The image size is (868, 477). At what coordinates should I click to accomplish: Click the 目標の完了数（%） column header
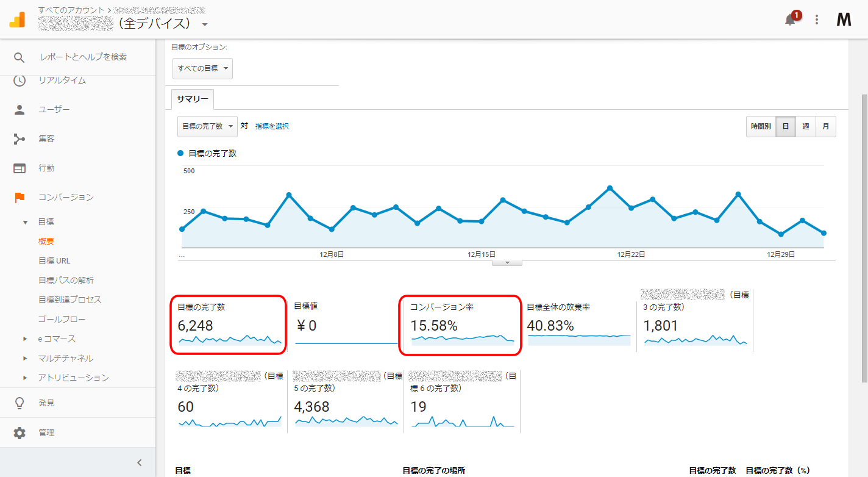(778, 470)
